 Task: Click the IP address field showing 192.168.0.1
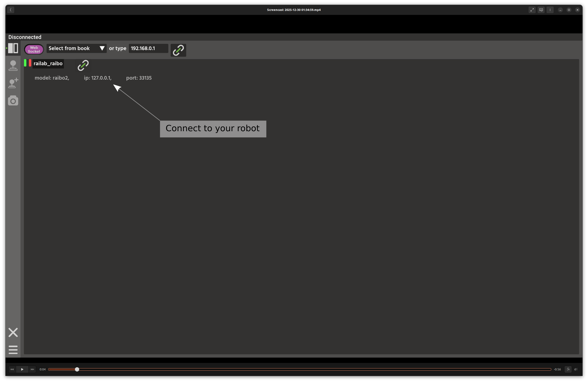(x=148, y=48)
